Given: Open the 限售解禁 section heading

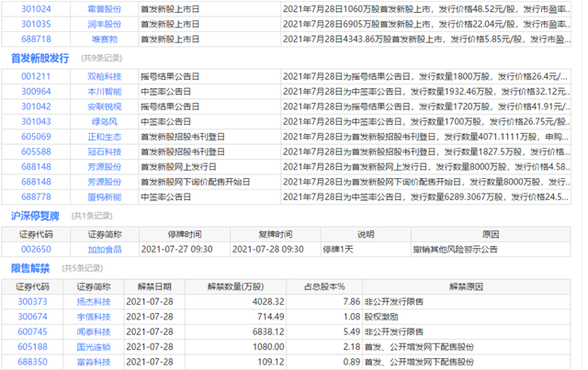Looking at the screenshot, I should [x=30, y=268].
